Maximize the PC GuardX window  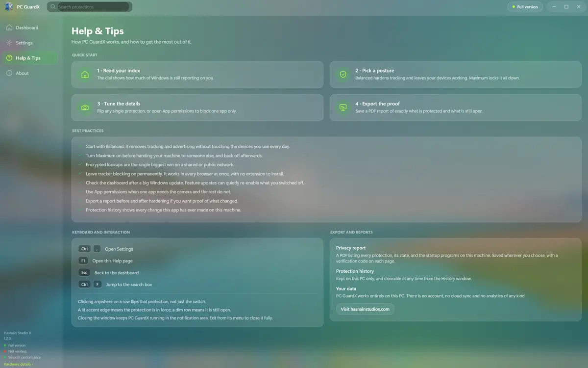coord(566,7)
